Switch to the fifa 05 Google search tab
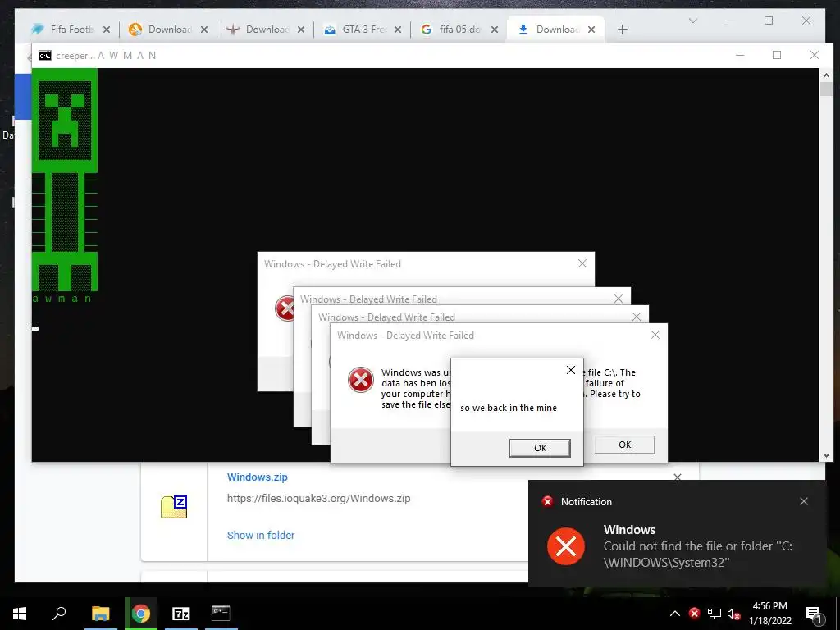Image resolution: width=840 pixels, height=630 pixels. pos(461,30)
